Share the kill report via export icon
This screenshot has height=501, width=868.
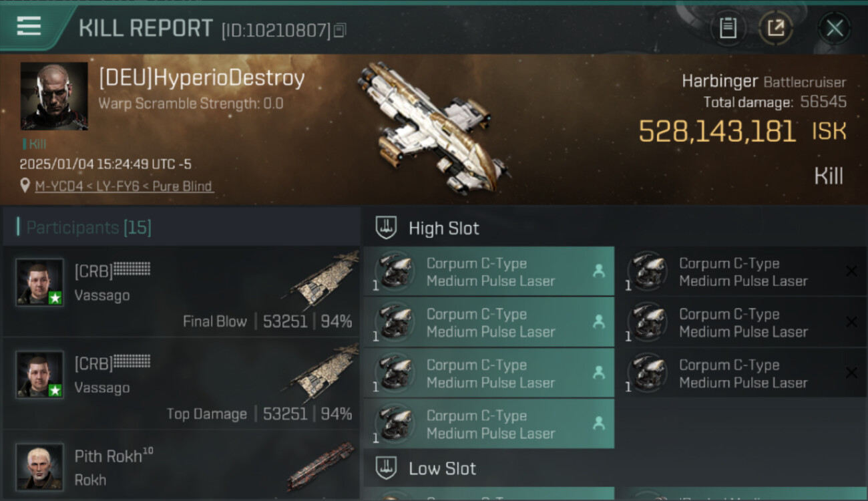(x=776, y=28)
